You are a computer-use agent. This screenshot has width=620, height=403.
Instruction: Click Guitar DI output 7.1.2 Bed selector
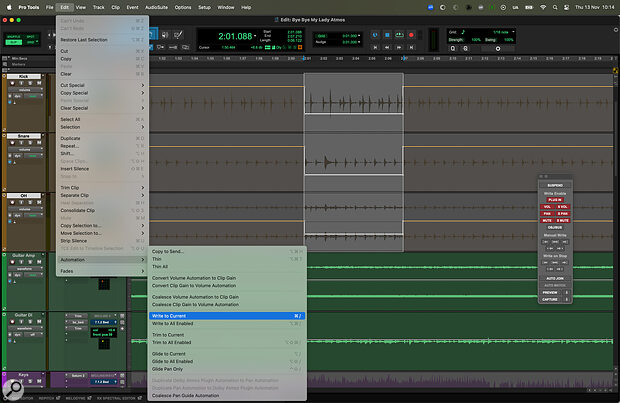(x=104, y=322)
